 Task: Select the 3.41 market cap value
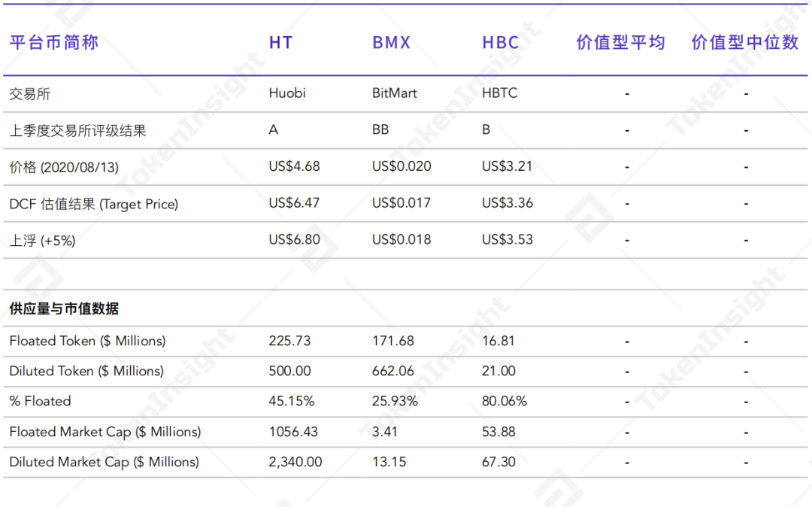385,432
